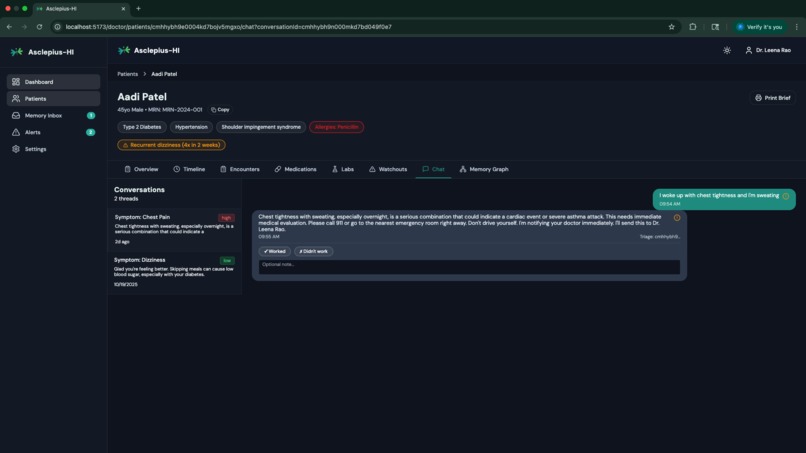Bookmark this page with star icon
Image resolution: width=806 pixels, height=453 pixels.
671,27
